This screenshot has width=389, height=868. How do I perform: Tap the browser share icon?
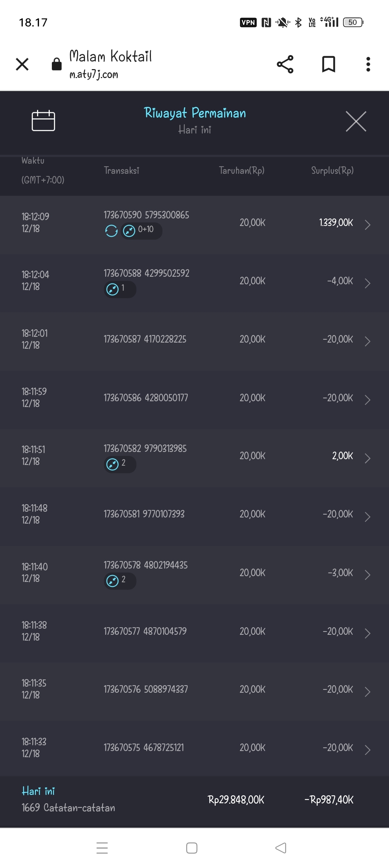tap(285, 64)
